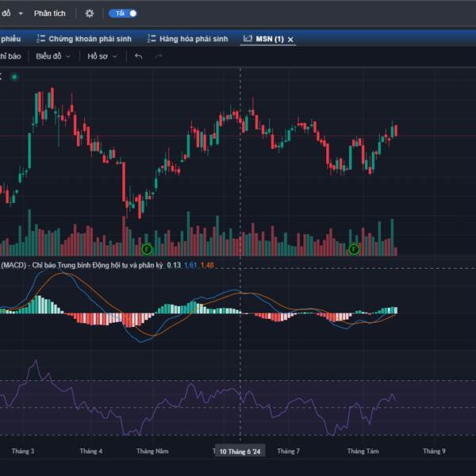Switch to Hàng hóa phái sinh tab
This screenshot has width=476, height=476.
(x=193, y=38)
